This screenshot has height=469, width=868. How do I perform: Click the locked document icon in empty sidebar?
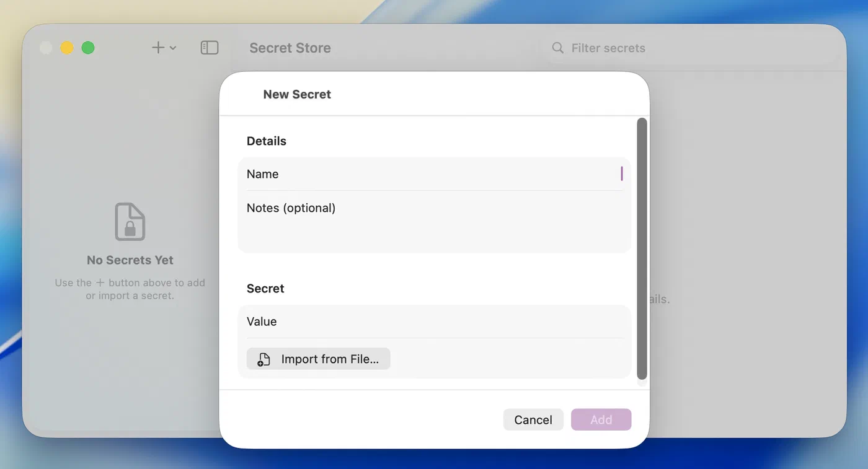(x=130, y=221)
